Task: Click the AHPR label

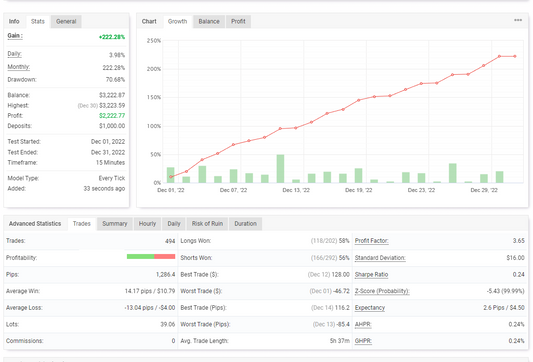Action: [x=363, y=324]
